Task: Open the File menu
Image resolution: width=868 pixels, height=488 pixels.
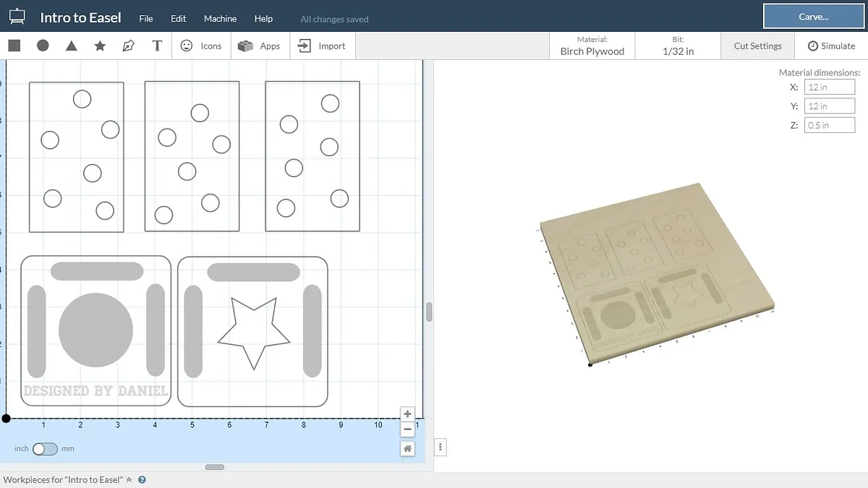Action: pyautogui.click(x=146, y=19)
